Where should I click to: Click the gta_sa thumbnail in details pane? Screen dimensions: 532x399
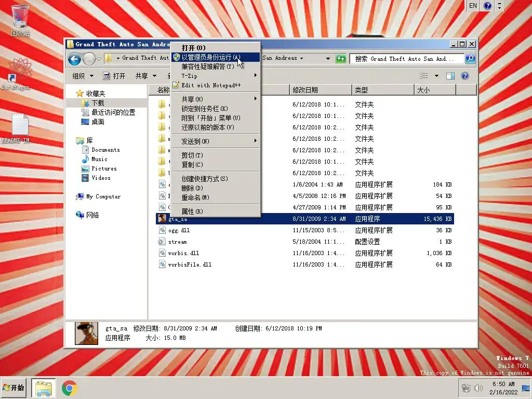pyautogui.click(x=87, y=334)
